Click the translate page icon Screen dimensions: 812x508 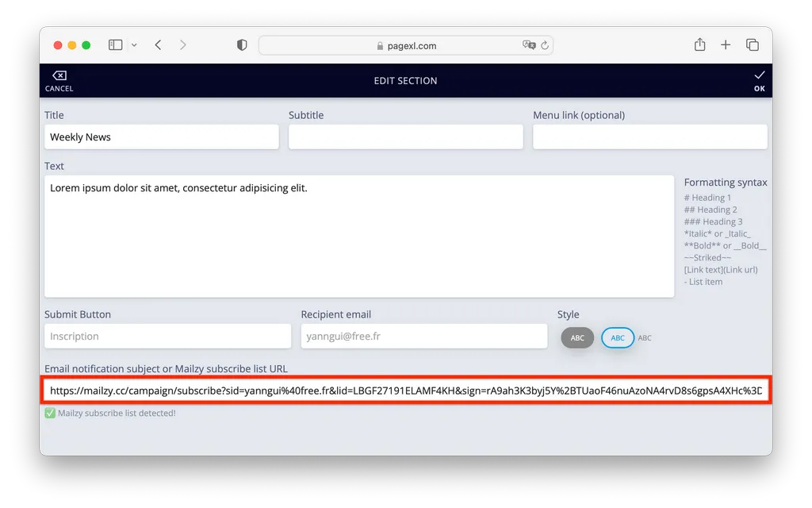pos(529,45)
